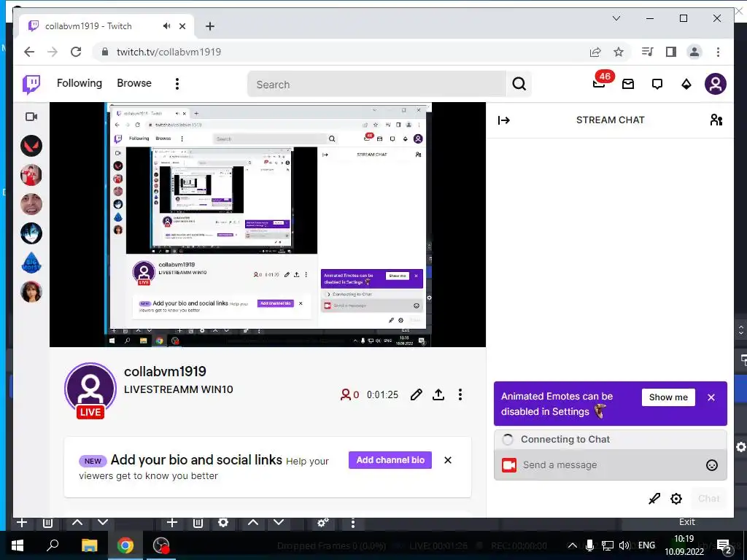
Task: Focus the Send a message chat field
Action: (x=611, y=464)
